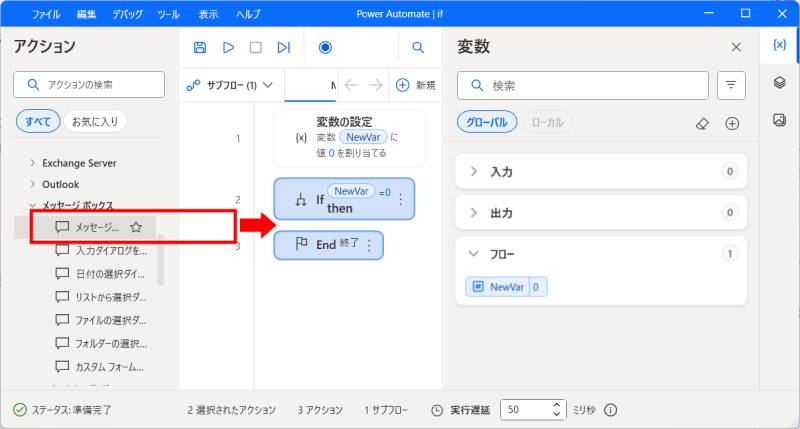Run next action step icon
This screenshot has width=800, height=429.
tap(283, 47)
